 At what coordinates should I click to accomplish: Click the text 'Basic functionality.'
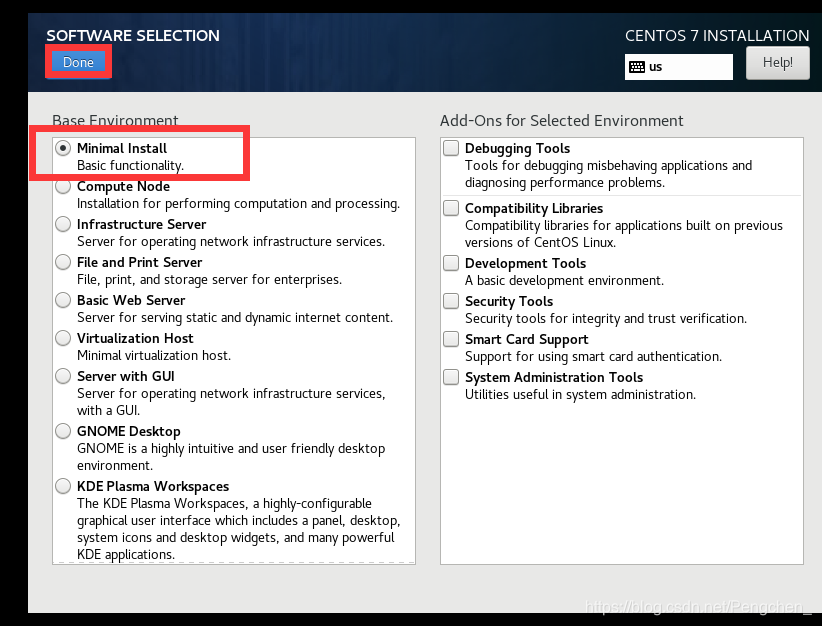coord(131,166)
